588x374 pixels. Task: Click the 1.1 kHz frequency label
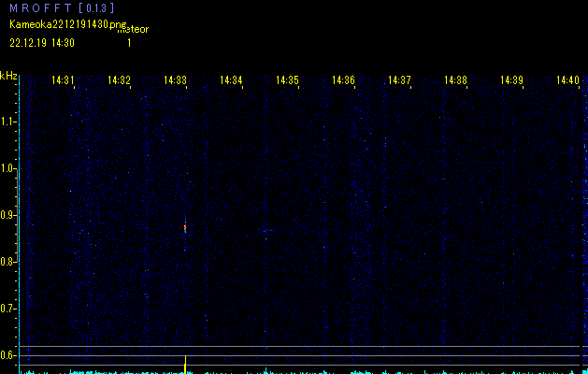[x=7, y=122]
